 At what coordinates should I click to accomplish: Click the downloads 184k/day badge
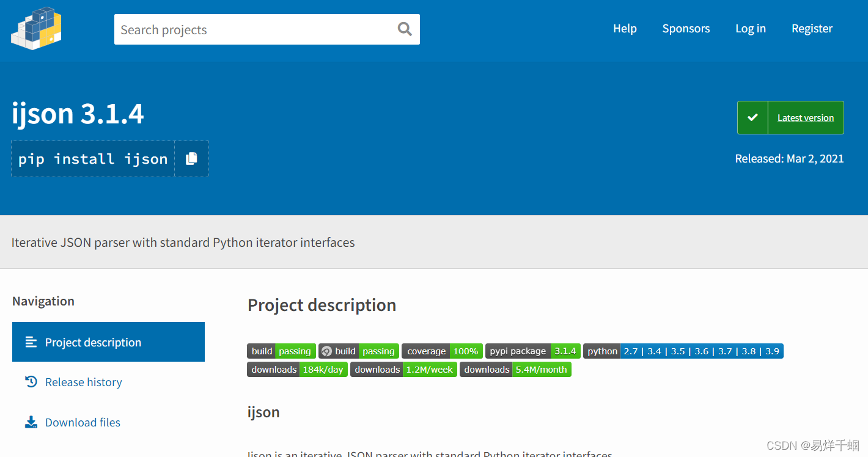pyautogui.click(x=297, y=369)
